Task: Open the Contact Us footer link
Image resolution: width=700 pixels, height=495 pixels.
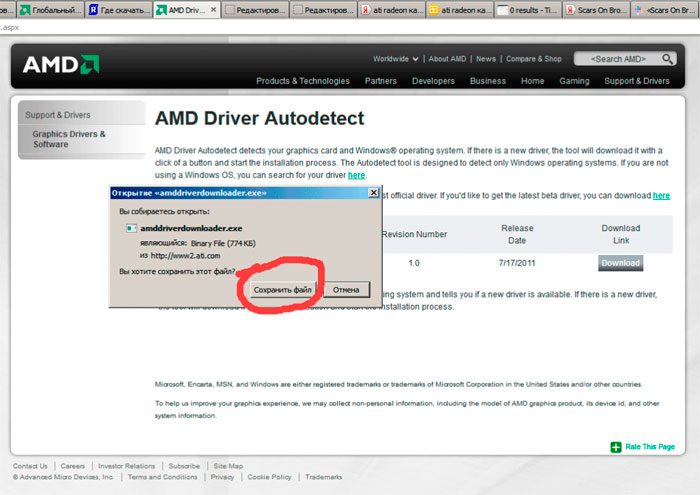Action: coord(30,466)
